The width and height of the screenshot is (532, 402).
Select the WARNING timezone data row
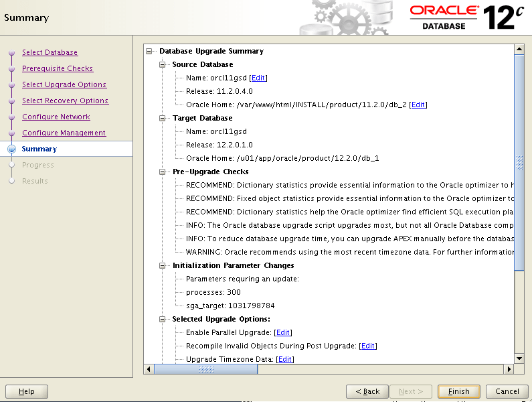tap(349, 252)
